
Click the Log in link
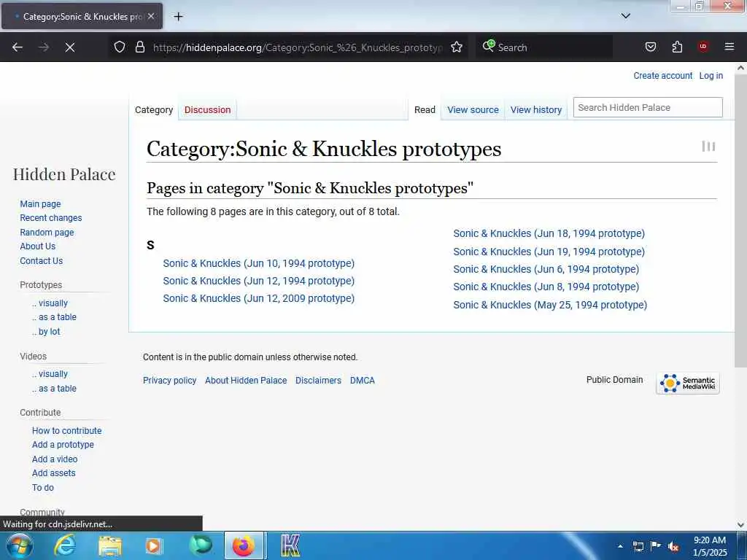pos(711,75)
